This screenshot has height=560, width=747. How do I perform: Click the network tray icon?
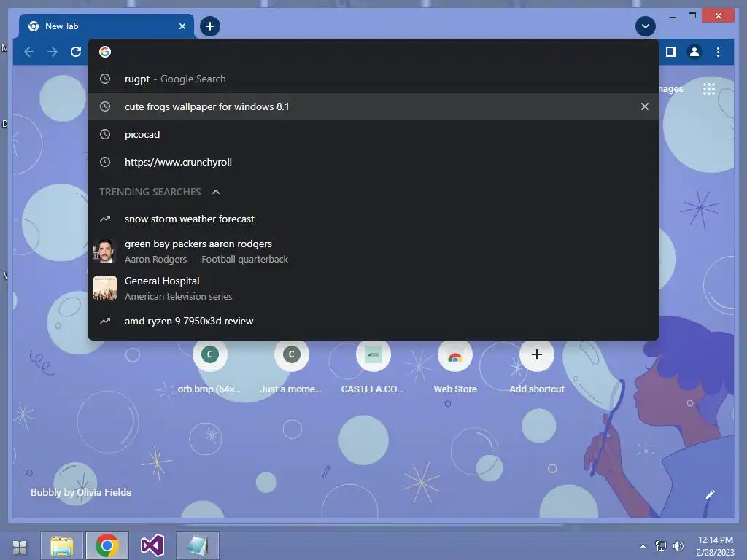point(661,546)
